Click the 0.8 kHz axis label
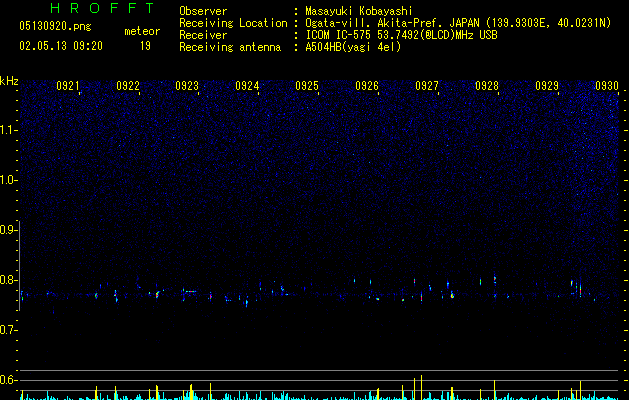This screenshot has height=400, width=629. pyautogui.click(x=8, y=280)
